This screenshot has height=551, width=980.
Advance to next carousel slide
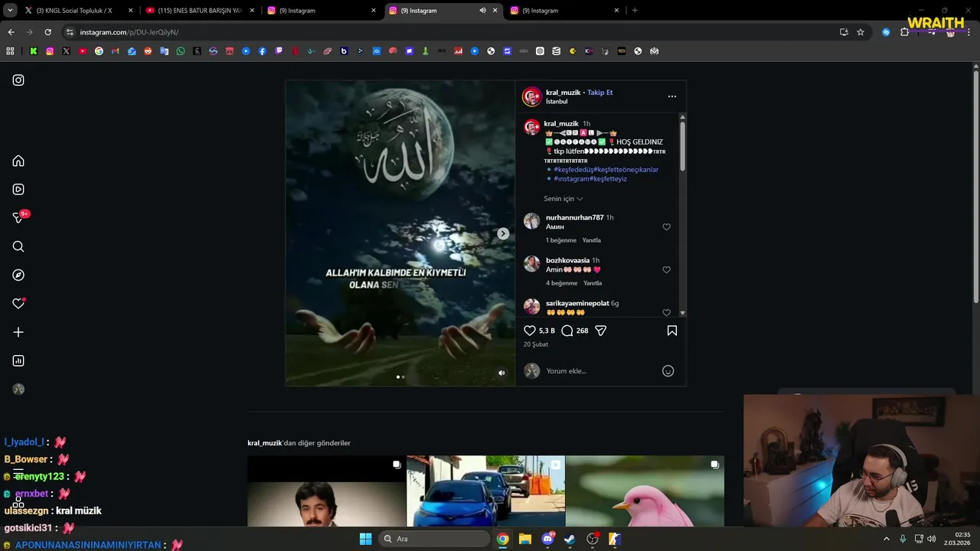[503, 233]
